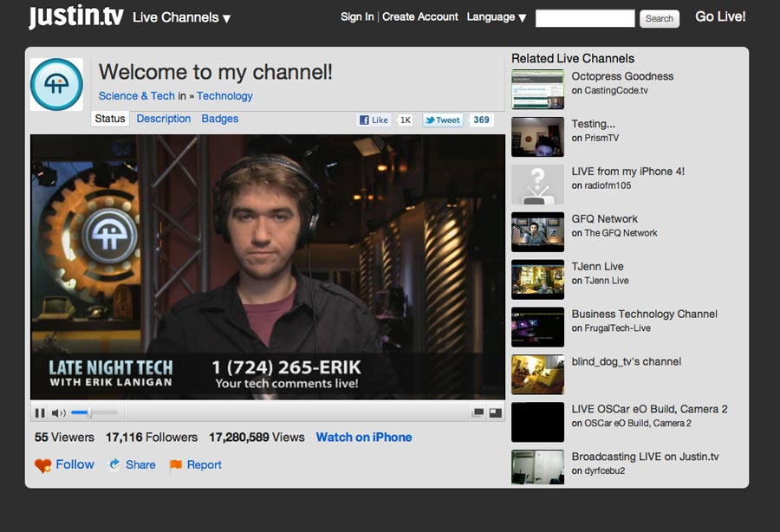Open the Testing... channel thumbnail
Screen dimensions: 780x532
(x=537, y=137)
